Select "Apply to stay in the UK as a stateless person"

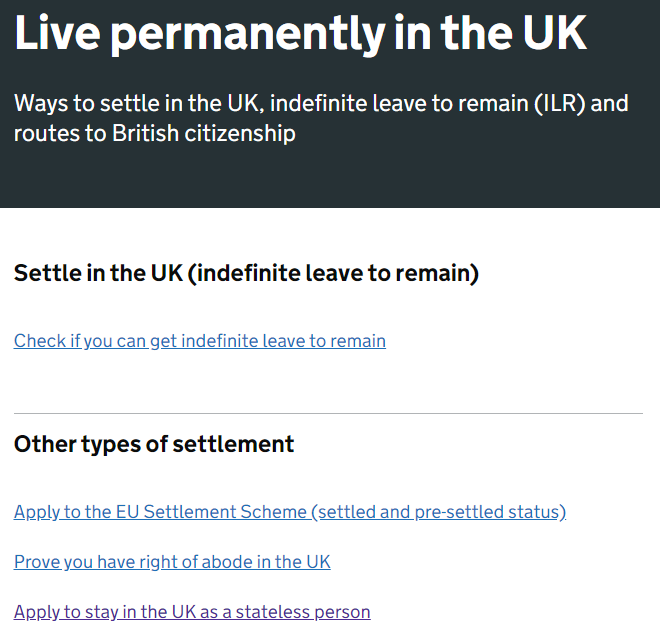point(192,612)
